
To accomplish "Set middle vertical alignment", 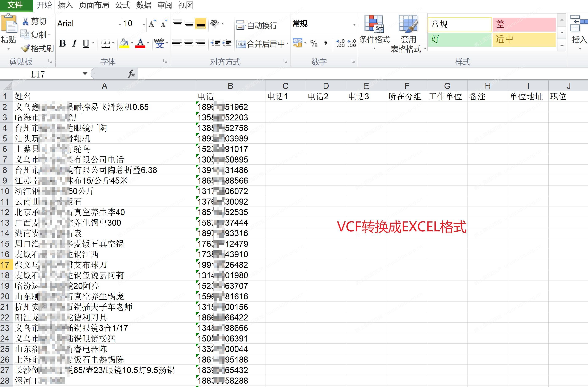I will tap(189, 24).
